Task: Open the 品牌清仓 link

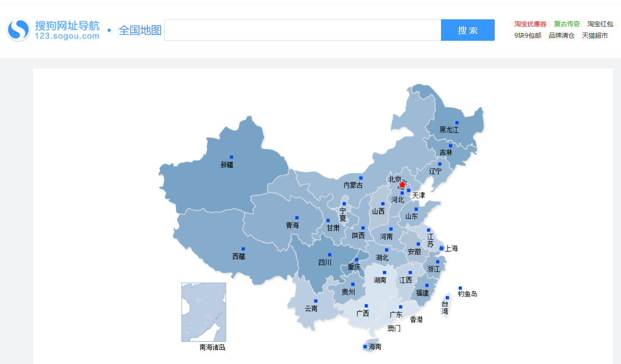Action: point(561,36)
